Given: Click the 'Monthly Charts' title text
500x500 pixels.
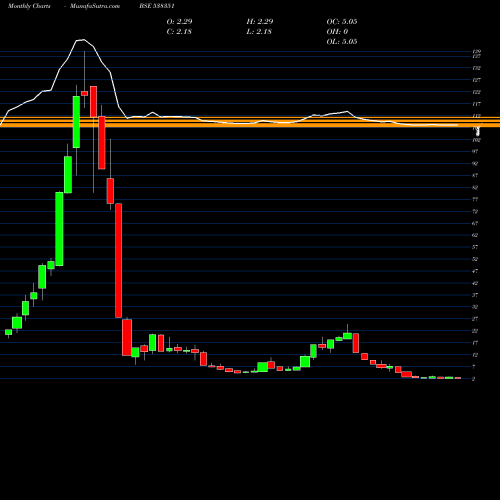Looking at the screenshot, I should pyautogui.click(x=29, y=6).
